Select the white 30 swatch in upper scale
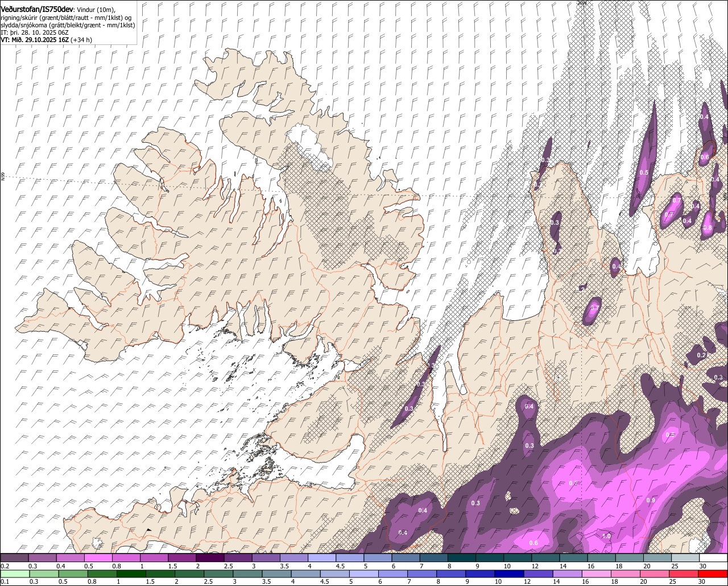Image resolution: width=728 pixels, height=586 pixels. 714,558
